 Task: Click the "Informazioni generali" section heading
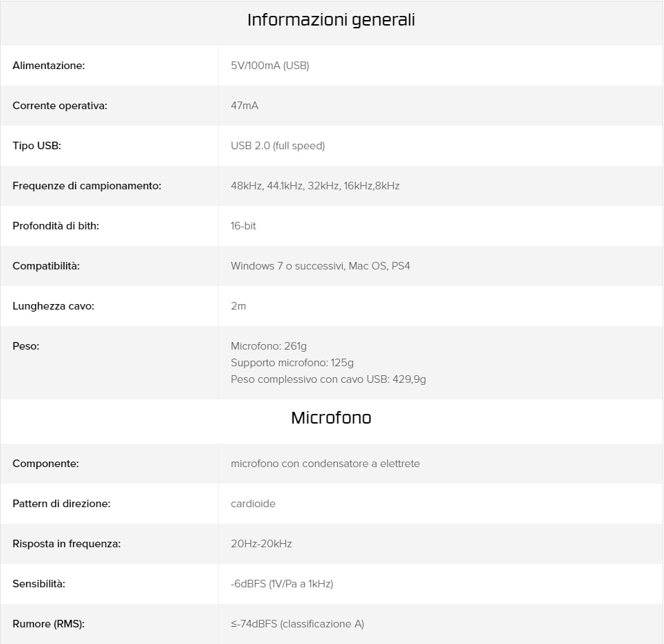(x=331, y=20)
